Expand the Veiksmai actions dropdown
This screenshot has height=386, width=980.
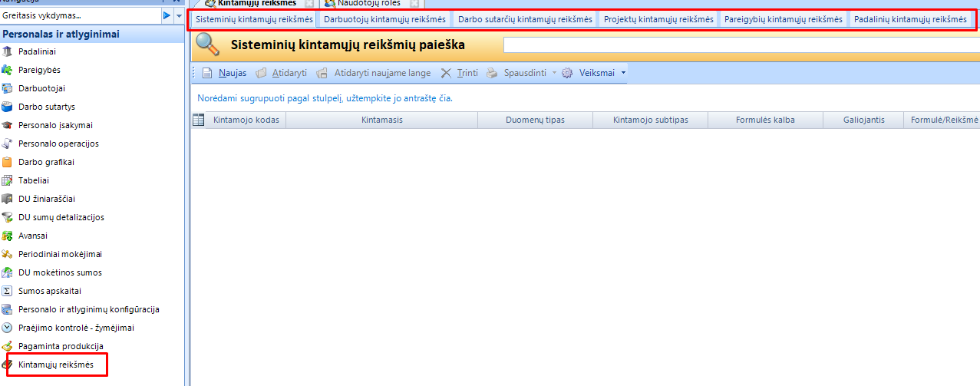pos(623,73)
